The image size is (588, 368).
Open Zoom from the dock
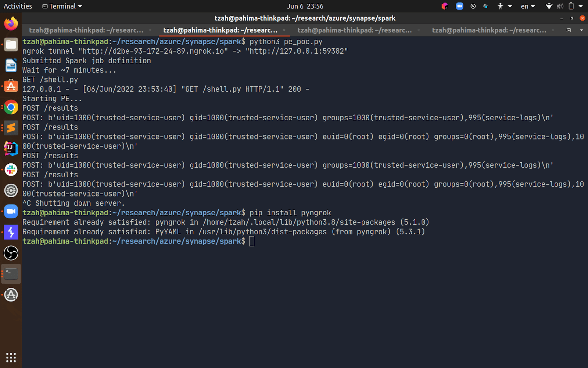point(11,211)
